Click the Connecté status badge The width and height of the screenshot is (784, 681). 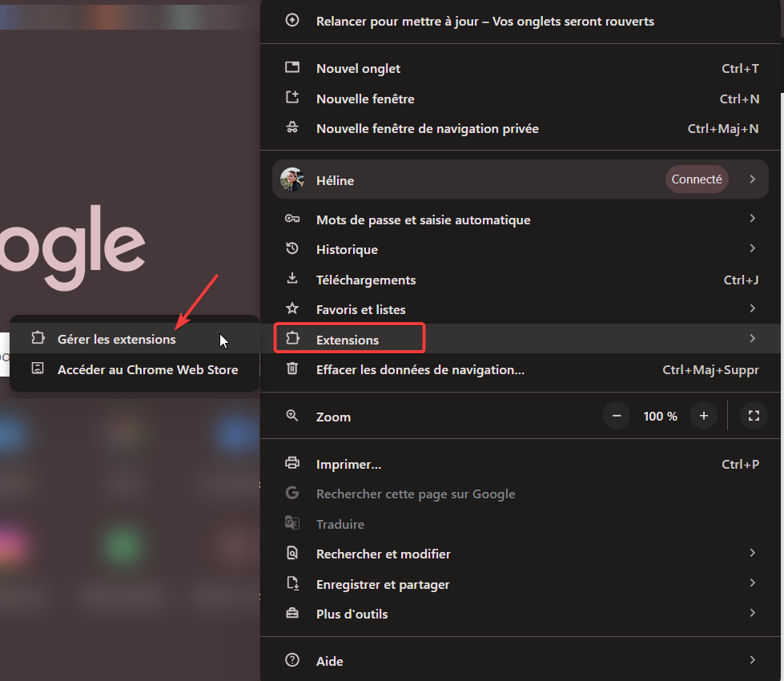tap(697, 179)
